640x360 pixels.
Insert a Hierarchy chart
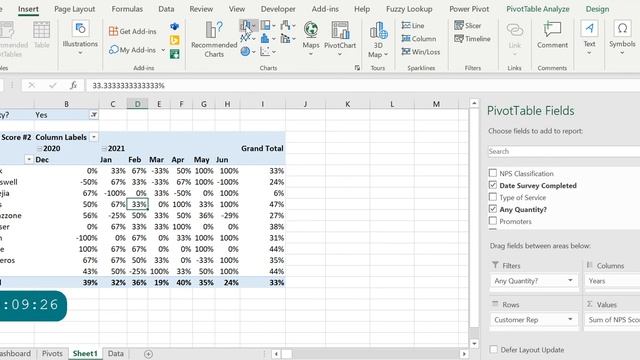point(268,26)
